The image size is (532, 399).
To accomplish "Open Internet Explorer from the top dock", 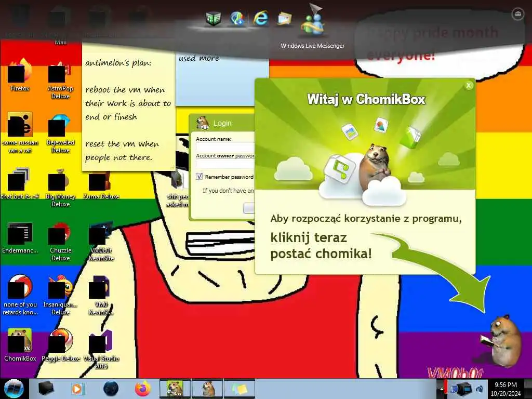I will coord(261,18).
